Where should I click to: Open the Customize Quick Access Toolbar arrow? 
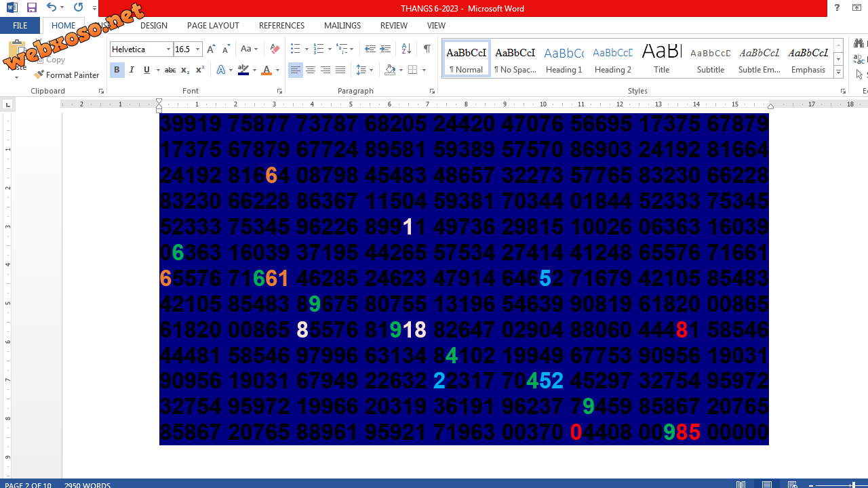94,8
